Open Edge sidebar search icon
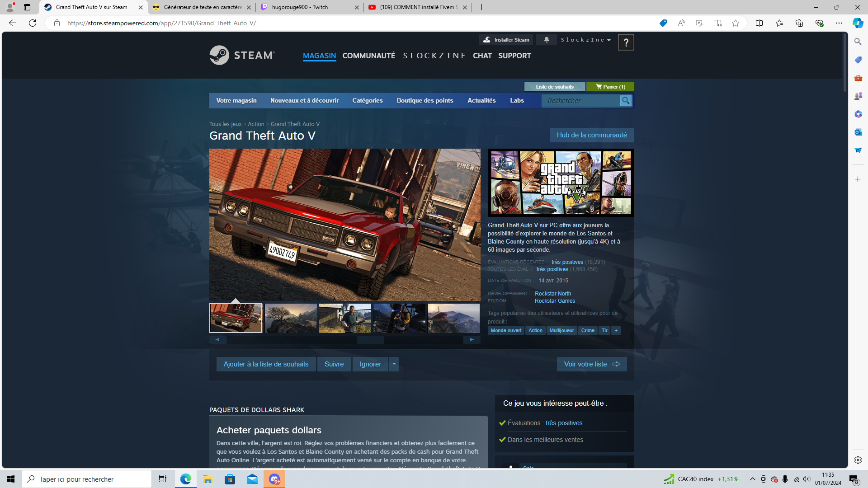Image resolution: width=868 pixels, height=488 pixels. pyautogui.click(x=858, y=42)
